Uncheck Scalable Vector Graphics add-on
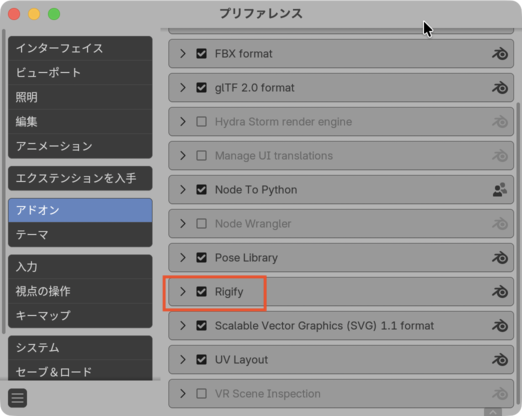Viewport: 522px width, 416px height. pos(201,326)
